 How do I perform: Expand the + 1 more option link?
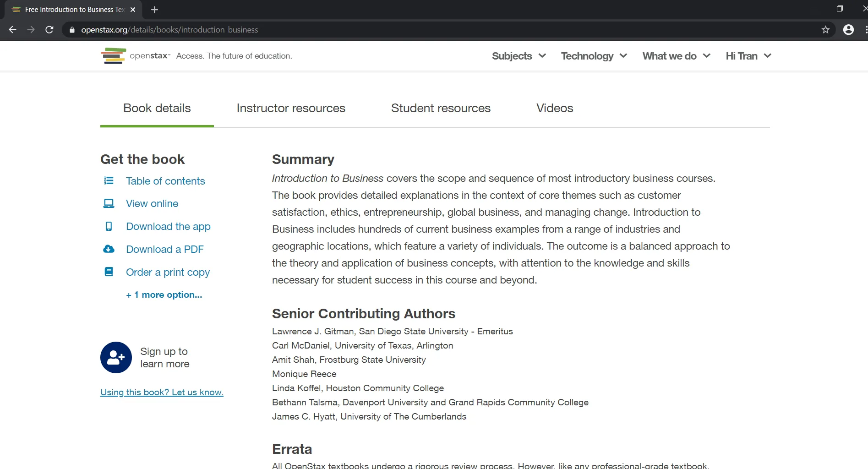[164, 294]
